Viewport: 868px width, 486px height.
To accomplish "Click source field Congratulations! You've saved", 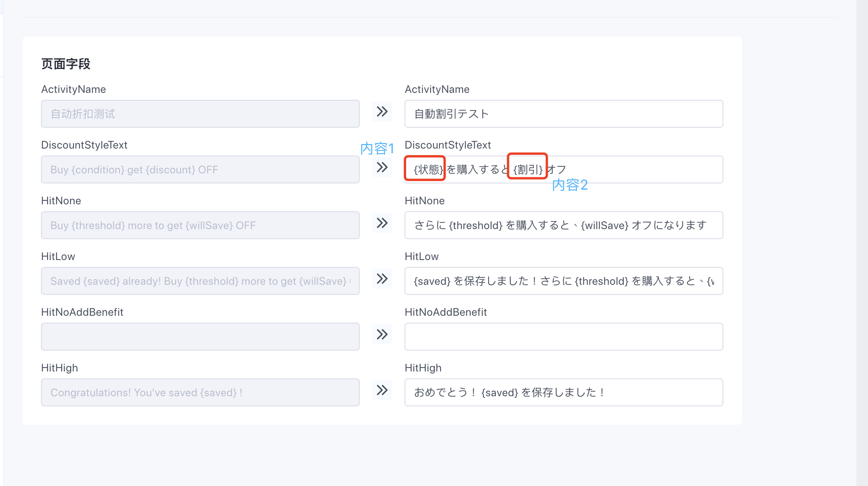I will (x=200, y=392).
